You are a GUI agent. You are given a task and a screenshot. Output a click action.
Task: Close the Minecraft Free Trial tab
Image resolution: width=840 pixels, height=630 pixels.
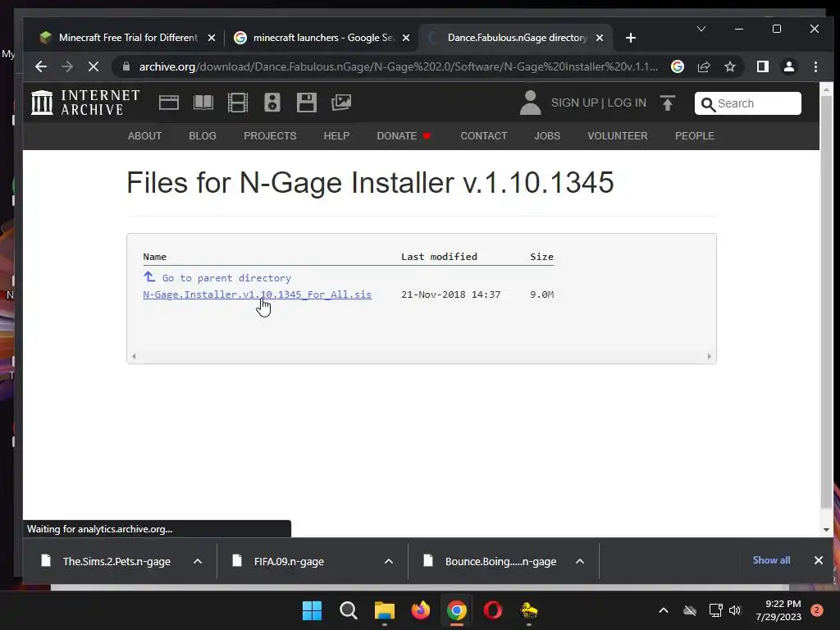[212, 38]
